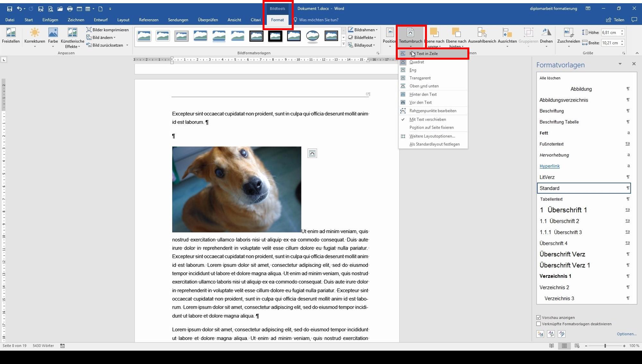
Task: Open the Auswahlbereich selection pane
Action: click(x=482, y=36)
